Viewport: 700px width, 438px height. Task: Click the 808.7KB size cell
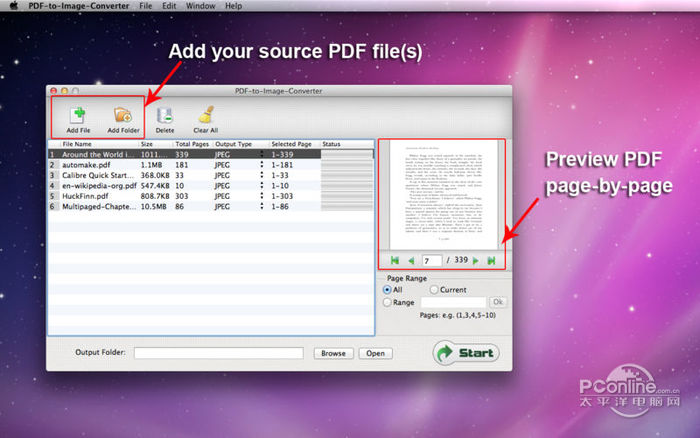155,196
